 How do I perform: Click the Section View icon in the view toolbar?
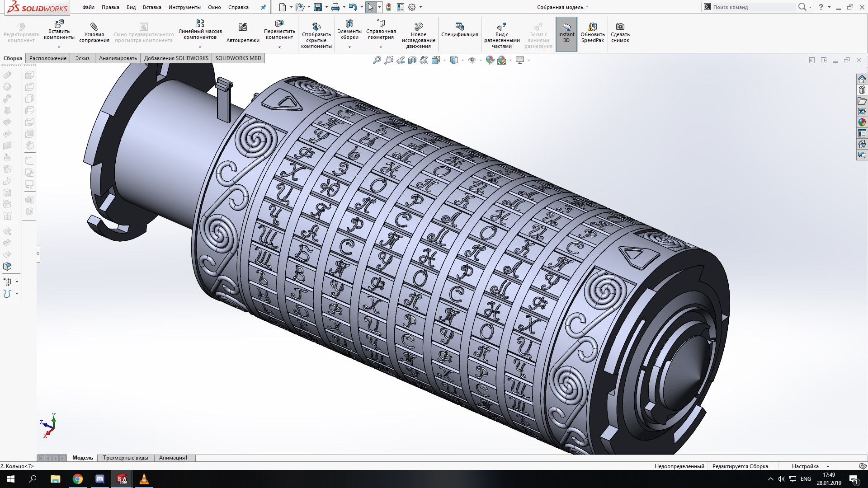(x=412, y=60)
